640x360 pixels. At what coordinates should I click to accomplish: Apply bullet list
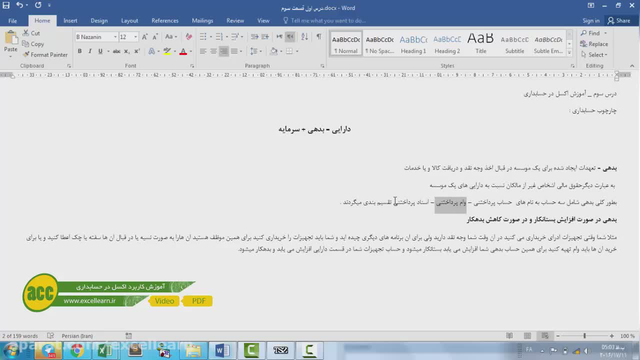tap(203, 37)
